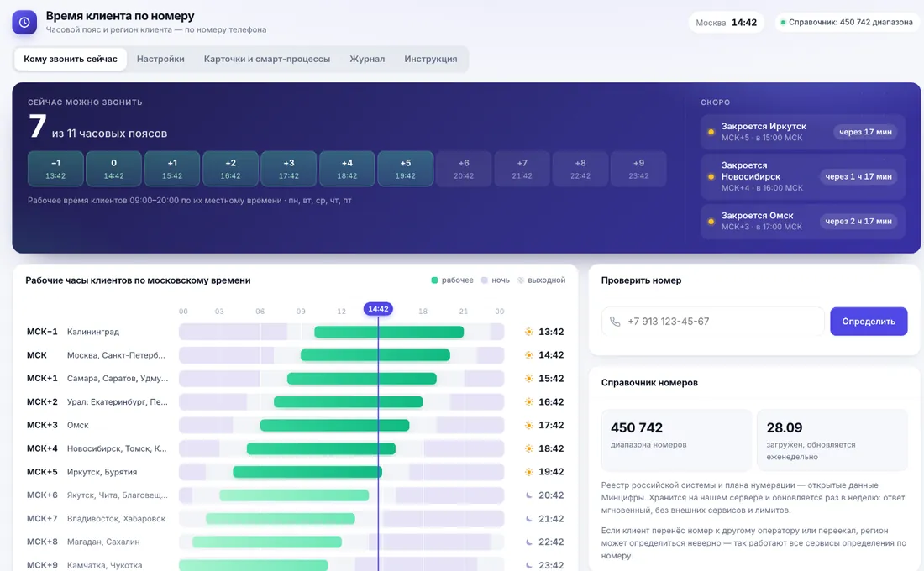Select the +9 timezone tile at 23:42

638,169
